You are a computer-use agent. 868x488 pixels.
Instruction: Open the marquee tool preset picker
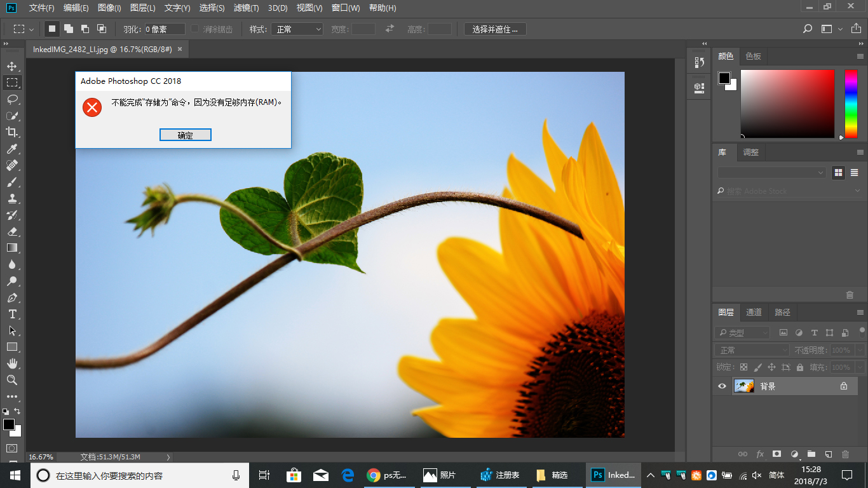point(24,29)
